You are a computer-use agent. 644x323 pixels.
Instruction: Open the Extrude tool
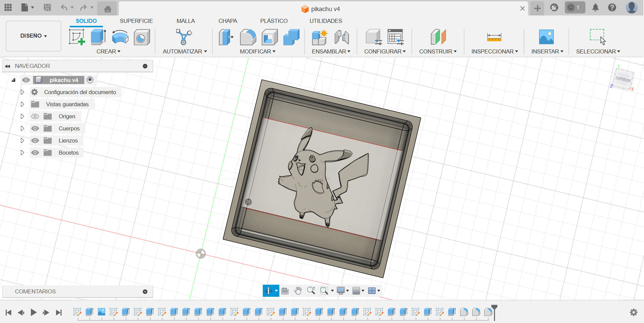click(98, 37)
